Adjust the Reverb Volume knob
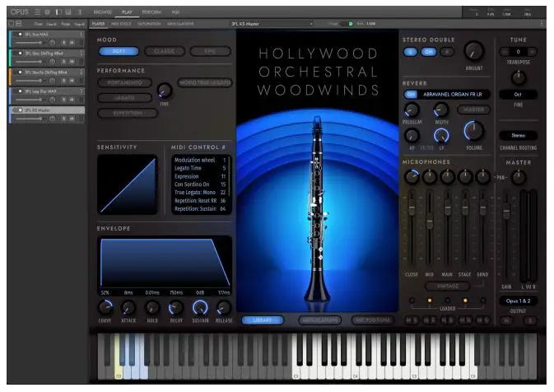 pos(474,131)
